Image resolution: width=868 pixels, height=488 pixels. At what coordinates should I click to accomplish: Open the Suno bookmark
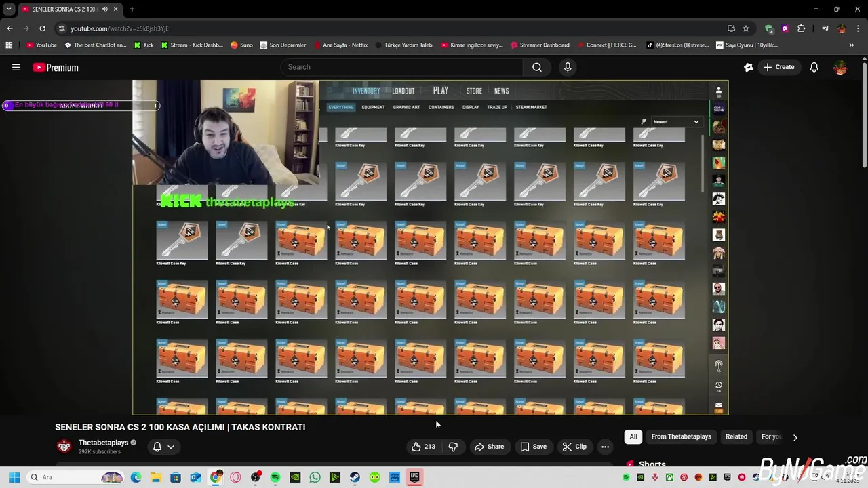click(241, 45)
